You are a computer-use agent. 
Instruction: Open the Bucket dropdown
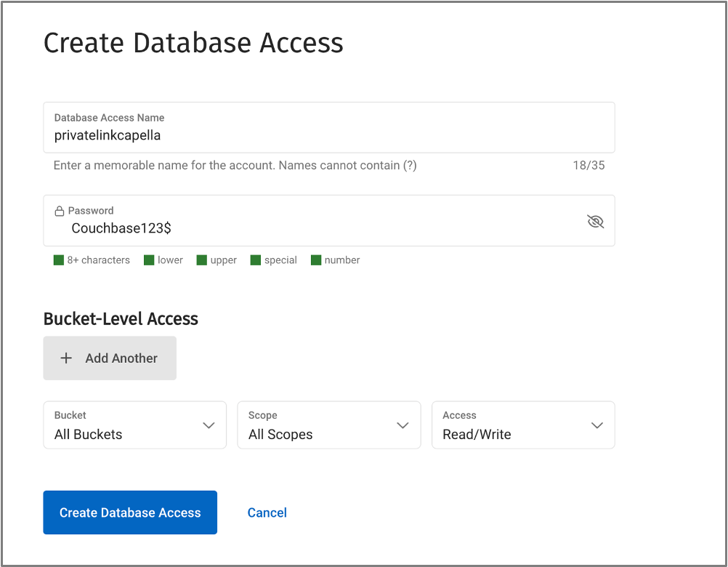tap(134, 425)
